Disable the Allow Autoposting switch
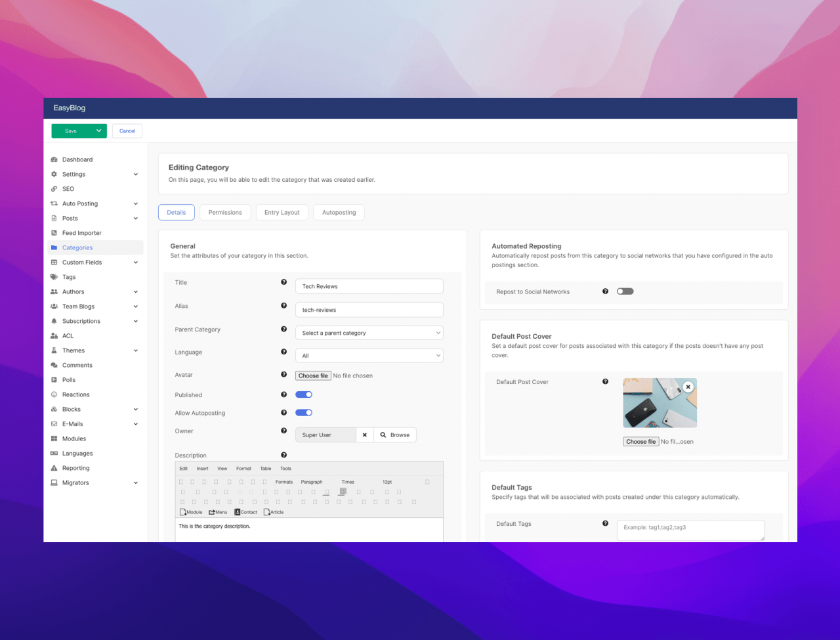The height and width of the screenshot is (640, 840). pyautogui.click(x=304, y=413)
